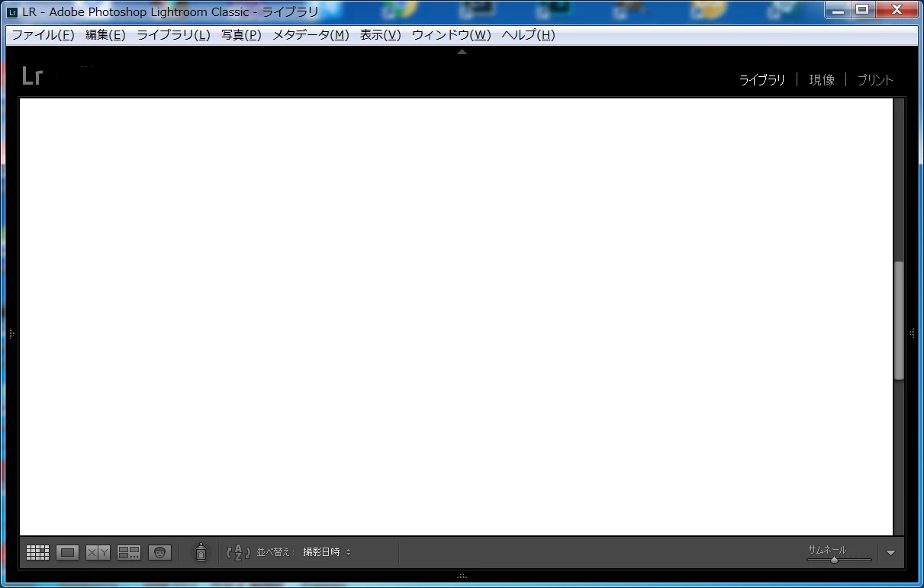Screen dimensions: 924x588
Task: Switch to Grid view
Action: [x=37, y=553]
